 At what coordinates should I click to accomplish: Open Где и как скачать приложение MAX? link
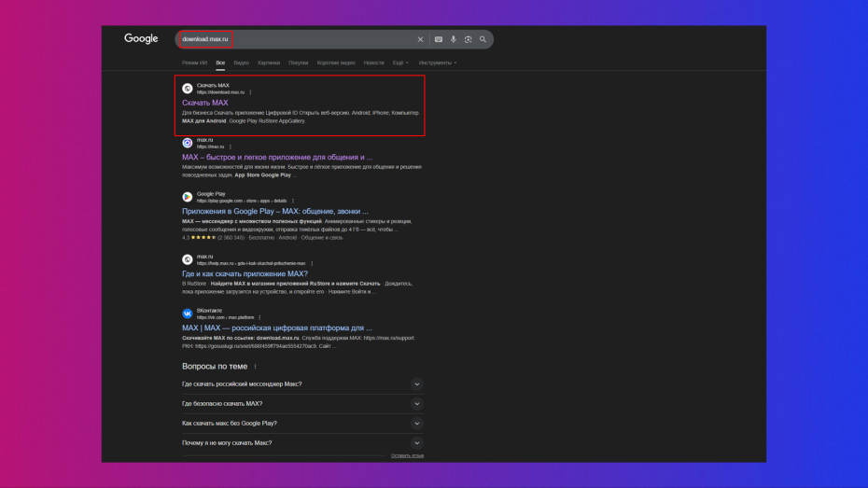[245, 274]
